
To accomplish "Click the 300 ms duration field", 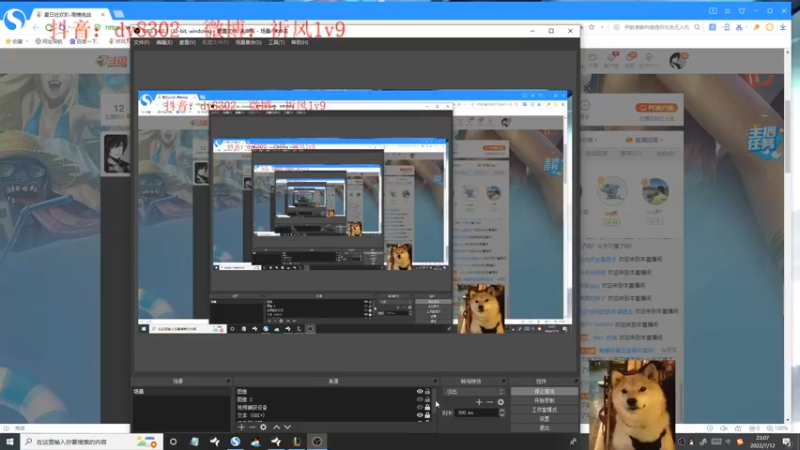I will coord(476,413).
